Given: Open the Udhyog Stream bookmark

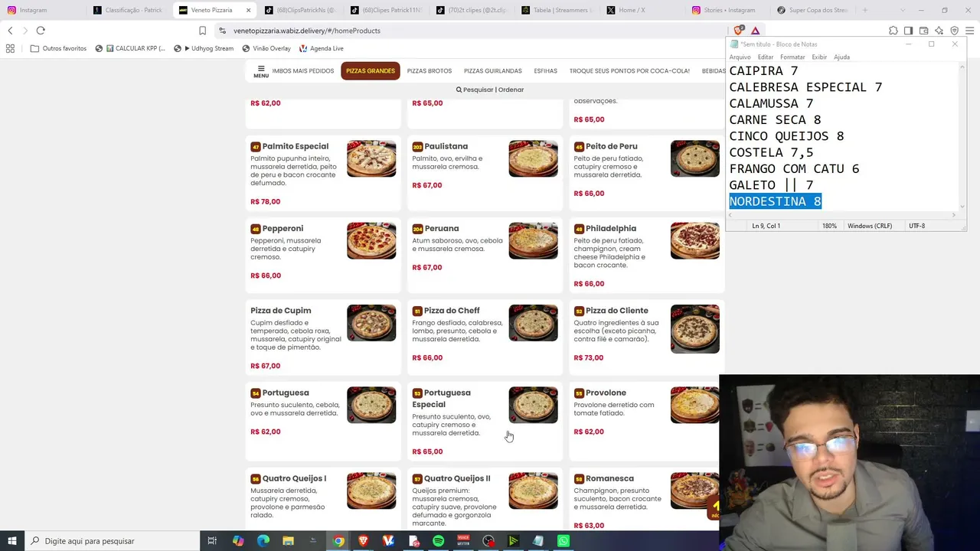Looking at the screenshot, I should point(204,48).
